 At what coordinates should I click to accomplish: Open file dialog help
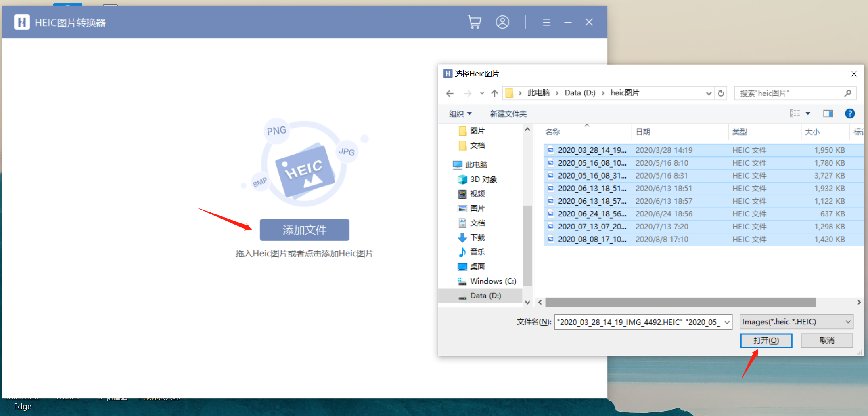[x=850, y=113]
